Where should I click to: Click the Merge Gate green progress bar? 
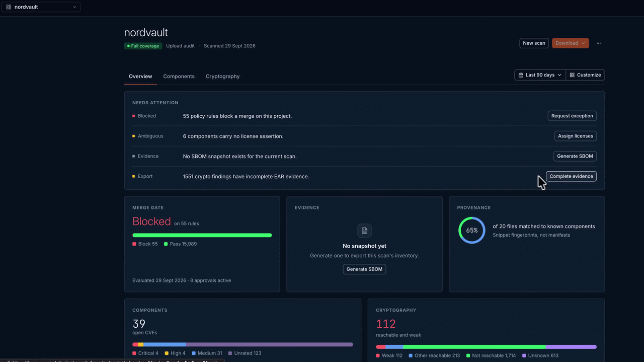click(x=202, y=235)
